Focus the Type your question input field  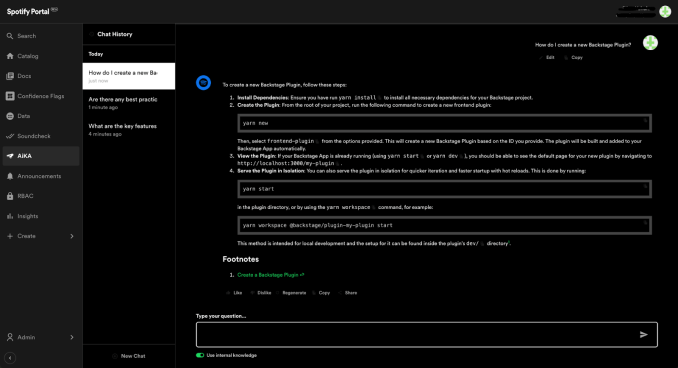(427, 334)
